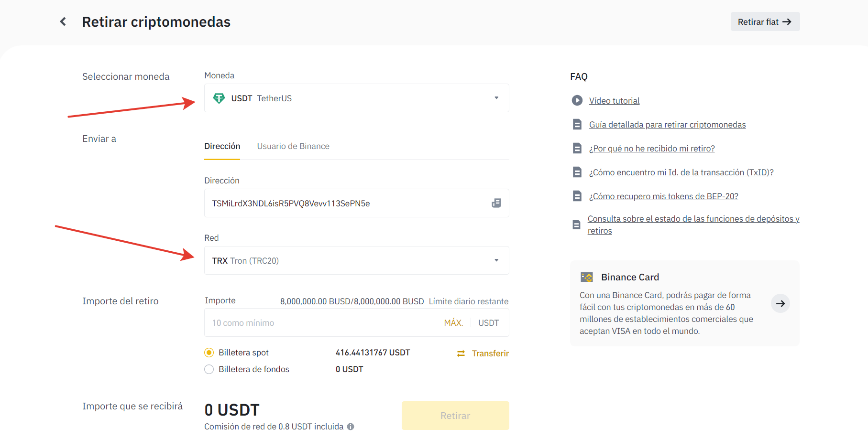Click MÁX. to fill maximum amount
Image resolution: width=868 pixels, height=439 pixels.
click(453, 323)
